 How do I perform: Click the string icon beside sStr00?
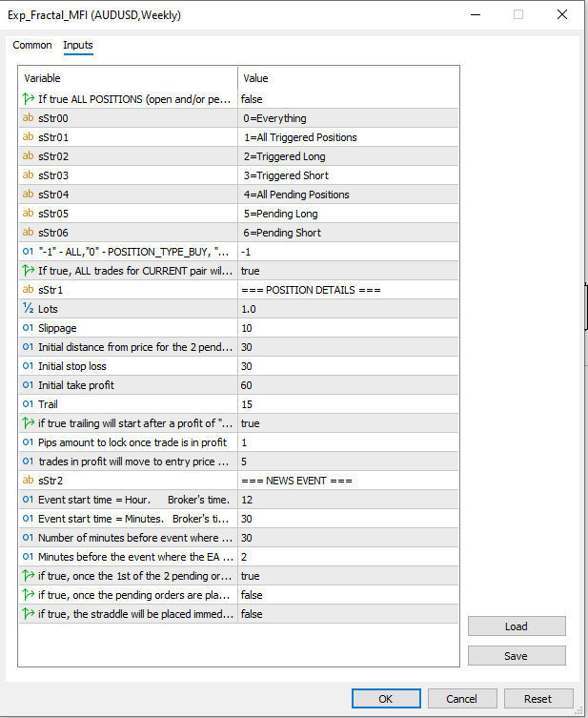pos(28,118)
